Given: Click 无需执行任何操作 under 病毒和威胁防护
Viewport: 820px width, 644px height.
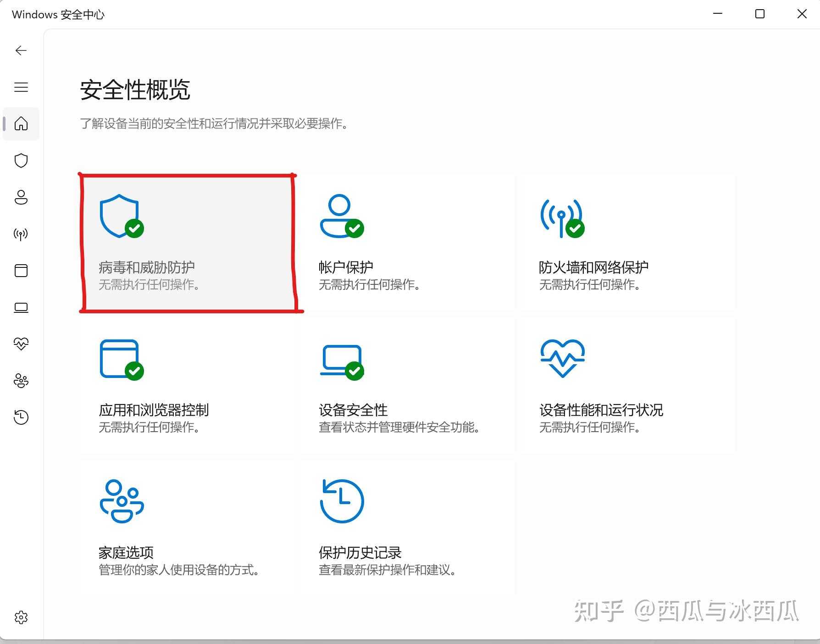Looking at the screenshot, I should point(149,285).
